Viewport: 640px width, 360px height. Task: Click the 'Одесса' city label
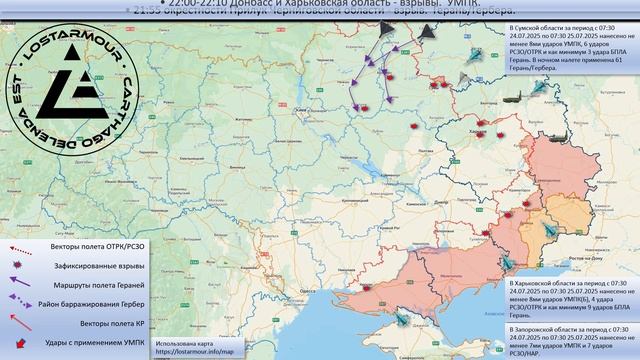pos(307,291)
